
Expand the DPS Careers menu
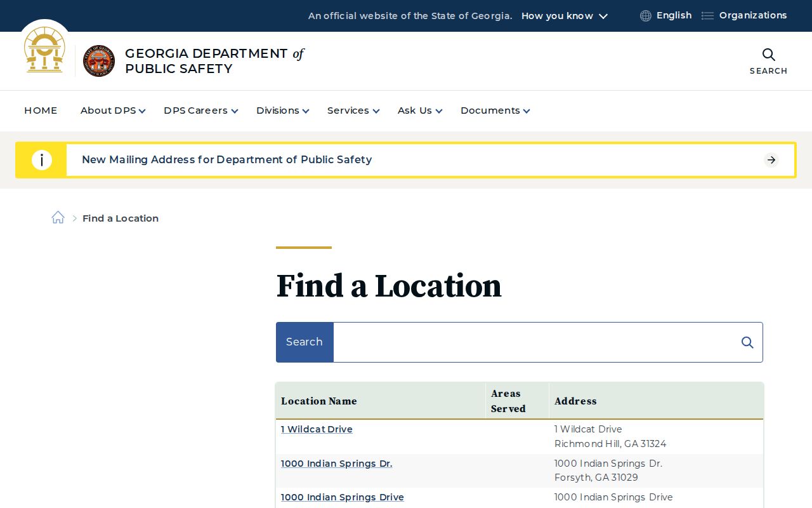click(x=200, y=110)
